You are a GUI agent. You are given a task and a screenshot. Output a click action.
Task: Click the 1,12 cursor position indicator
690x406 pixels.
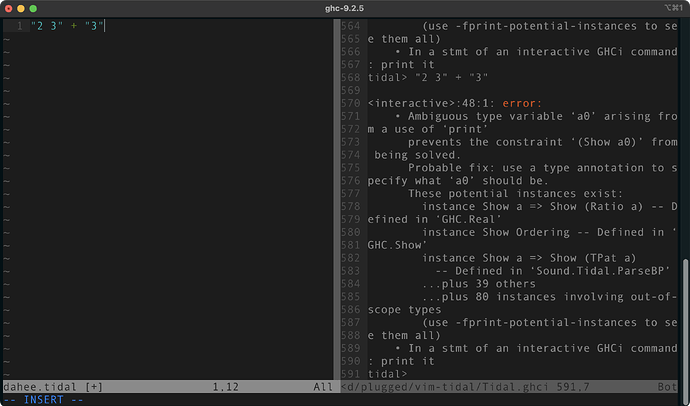click(226, 387)
